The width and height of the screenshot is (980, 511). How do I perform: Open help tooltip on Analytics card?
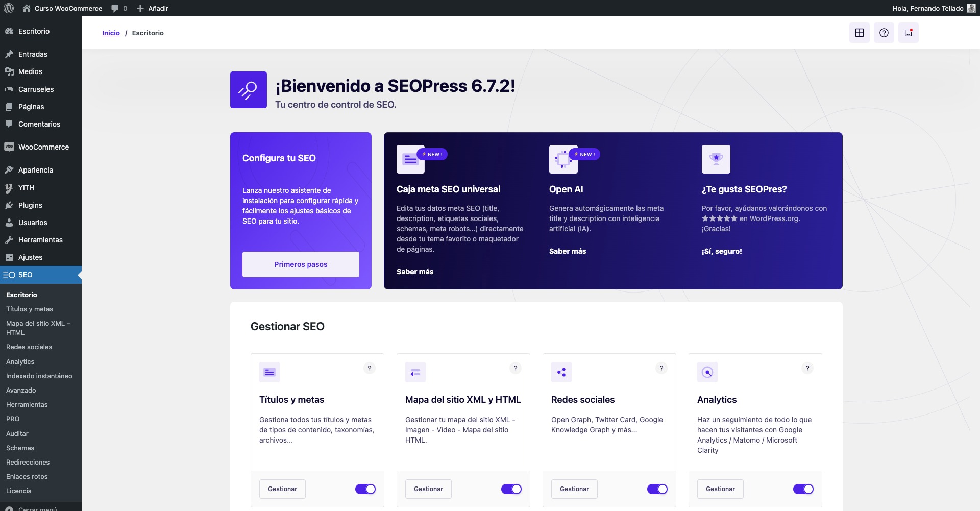coord(807,368)
